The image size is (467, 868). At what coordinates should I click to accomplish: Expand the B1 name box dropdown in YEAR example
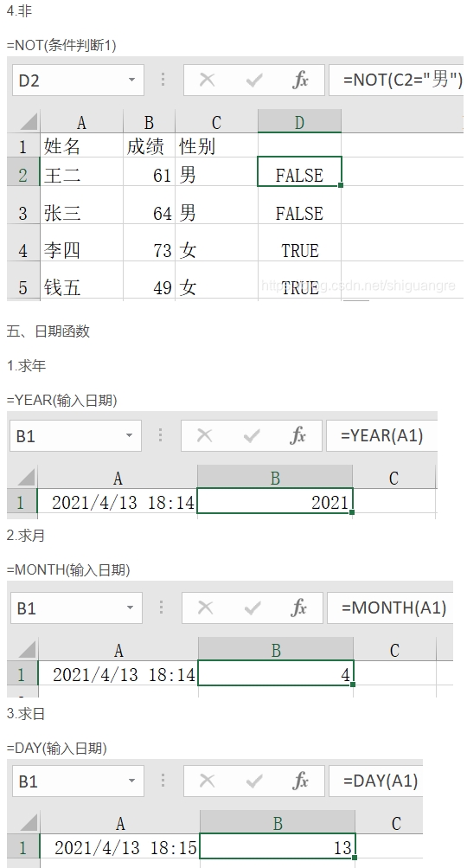130,435
